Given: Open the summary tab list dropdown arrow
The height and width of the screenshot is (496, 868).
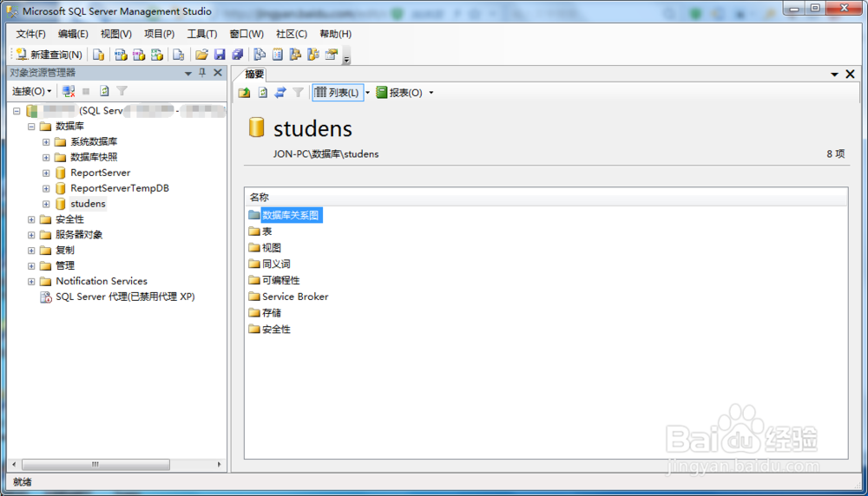Looking at the screenshot, I should (x=834, y=74).
